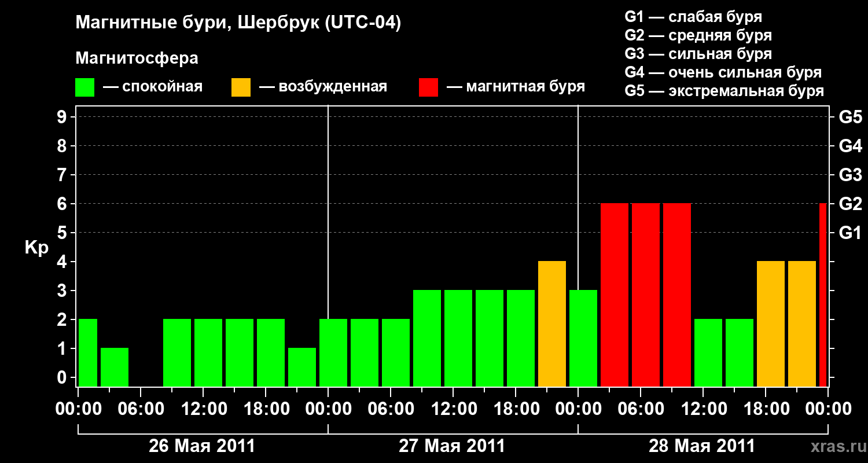Click the 12:00 time label under 26 May
Screen dimensions: 868x463
pos(203,409)
